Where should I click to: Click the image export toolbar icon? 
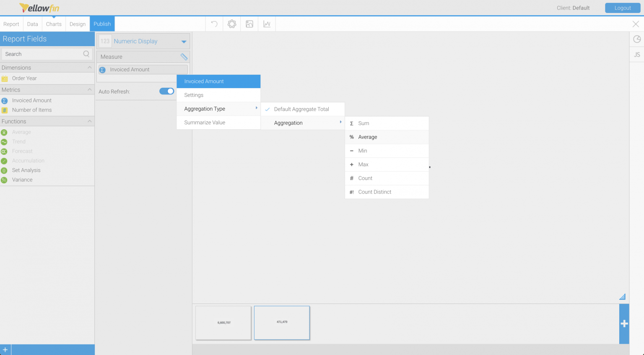pos(249,23)
